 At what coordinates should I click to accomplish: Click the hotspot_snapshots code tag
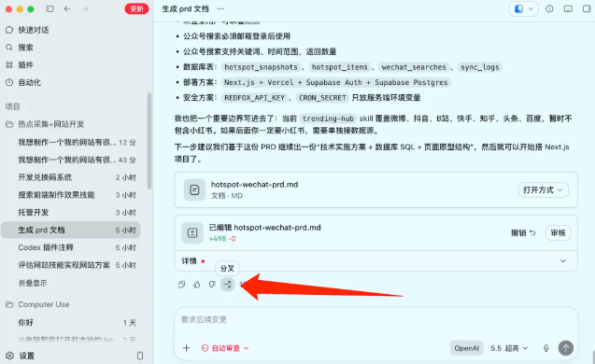tap(262, 67)
